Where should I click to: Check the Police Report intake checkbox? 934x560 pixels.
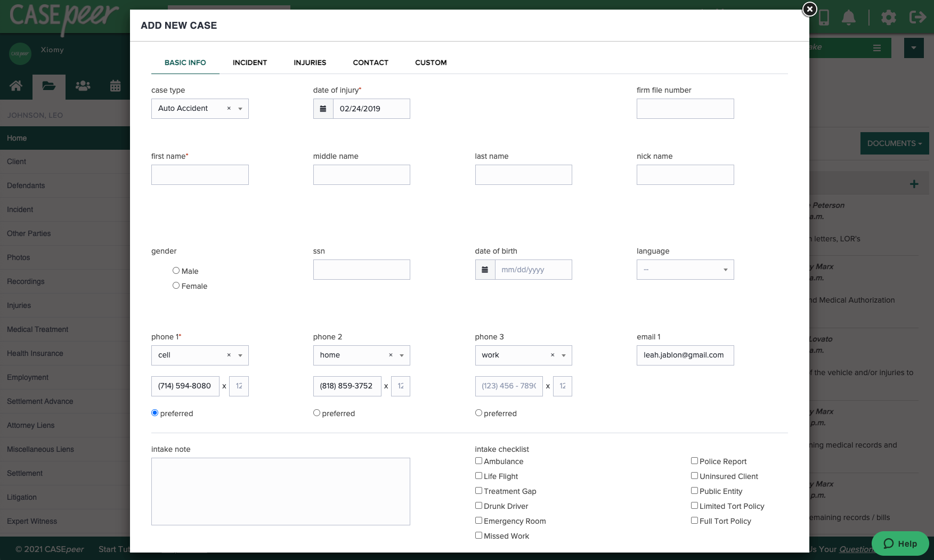[694, 460]
